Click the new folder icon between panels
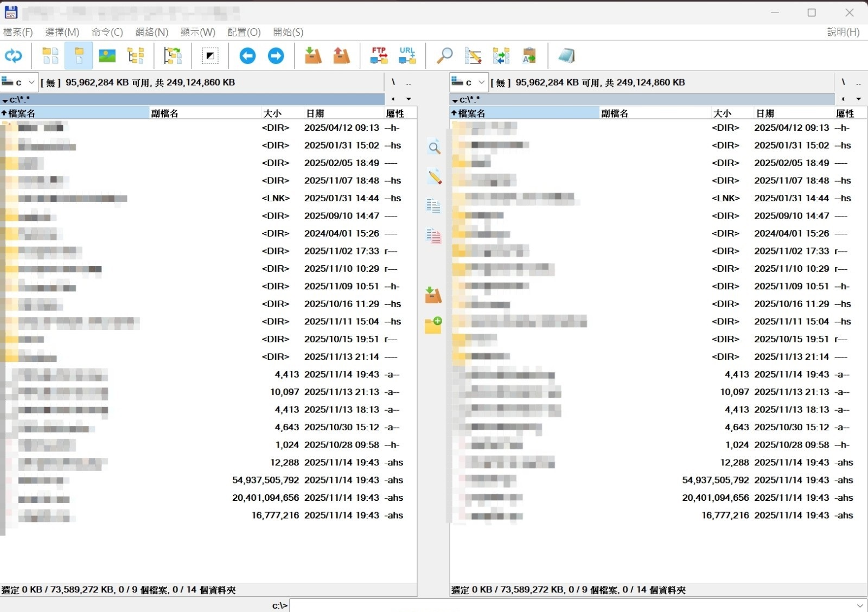 [433, 324]
